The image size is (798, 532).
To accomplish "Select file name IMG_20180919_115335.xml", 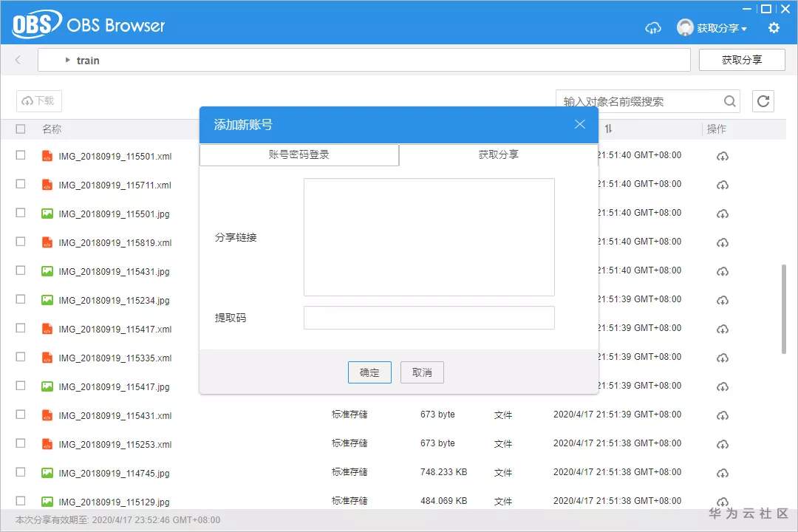I will pos(115,358).
